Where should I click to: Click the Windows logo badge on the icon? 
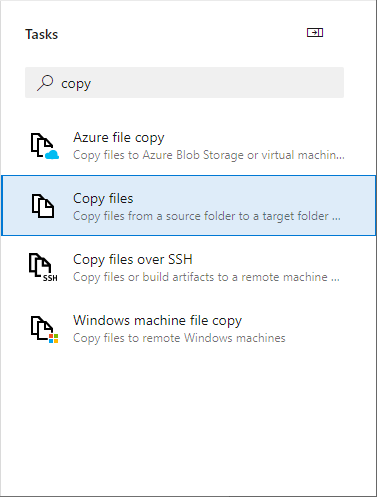click(53, 339)
